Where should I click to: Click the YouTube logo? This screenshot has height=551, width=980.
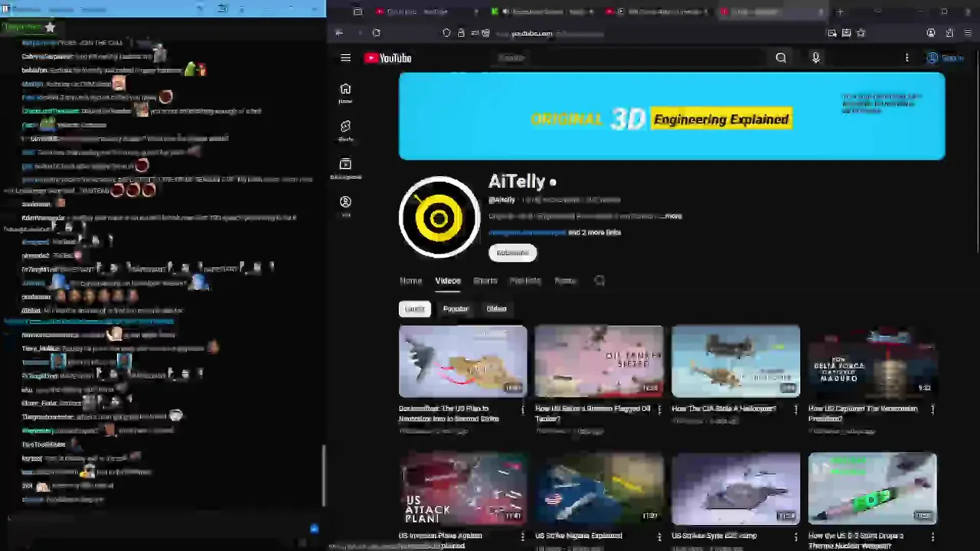pyautogui.click(x=388, y=58)
